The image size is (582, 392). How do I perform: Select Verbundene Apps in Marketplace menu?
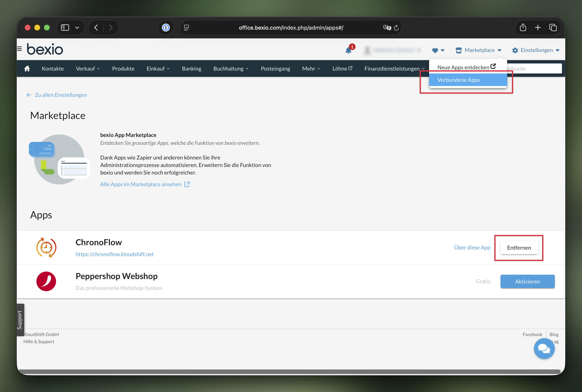[458, 80]
